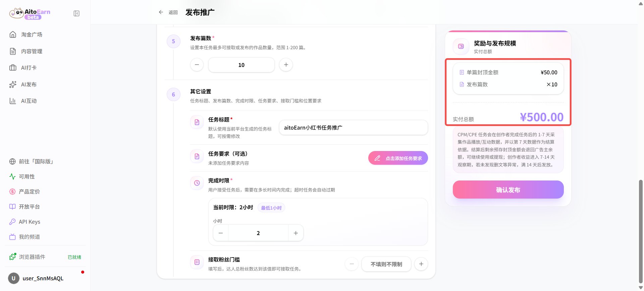Increase 小时 time limit with plus
This screenshot has width=644, height=291.
pos(296,233)
